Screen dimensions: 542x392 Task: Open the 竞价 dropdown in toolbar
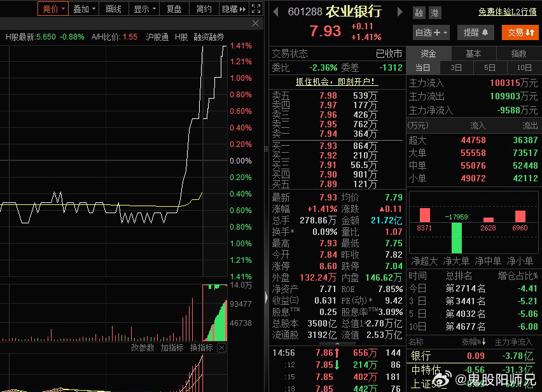(53, 9)
